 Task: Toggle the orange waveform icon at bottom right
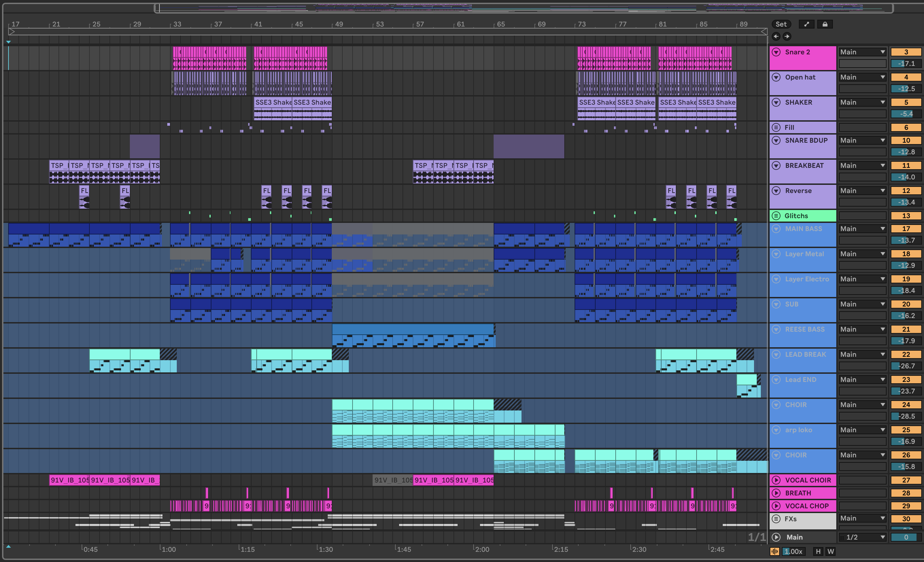pos(774,551)
